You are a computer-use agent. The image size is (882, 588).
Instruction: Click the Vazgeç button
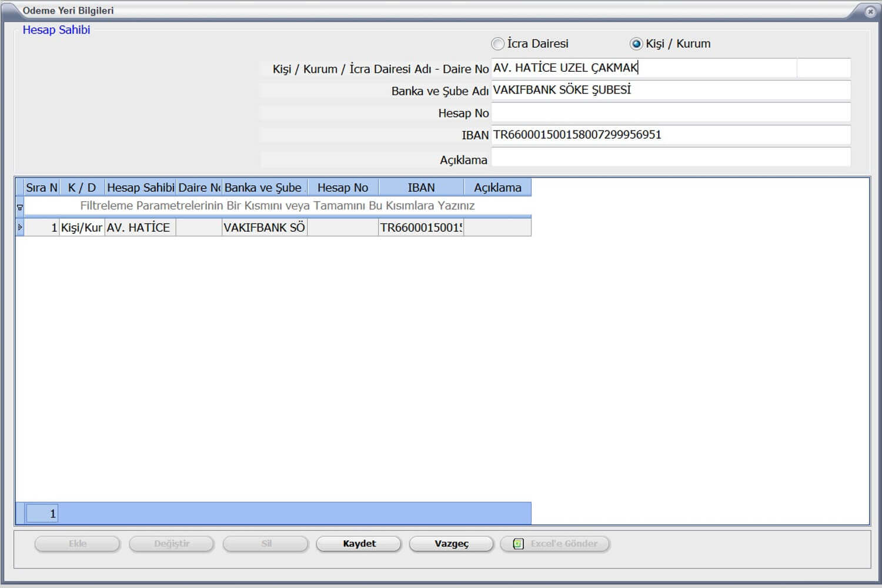451,544
